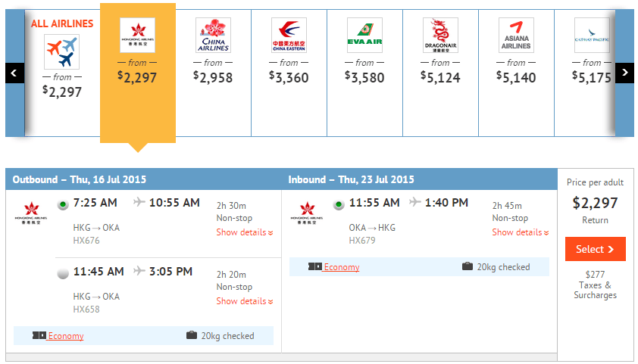Choose the China Eastern airline logo
Viewport: 638px width, 364px height.
point(289,36)
